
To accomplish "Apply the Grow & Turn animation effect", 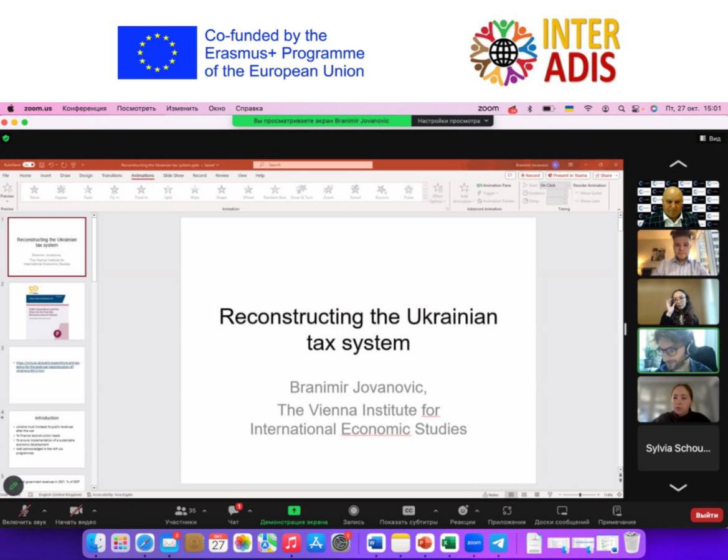I will point(301,192).
